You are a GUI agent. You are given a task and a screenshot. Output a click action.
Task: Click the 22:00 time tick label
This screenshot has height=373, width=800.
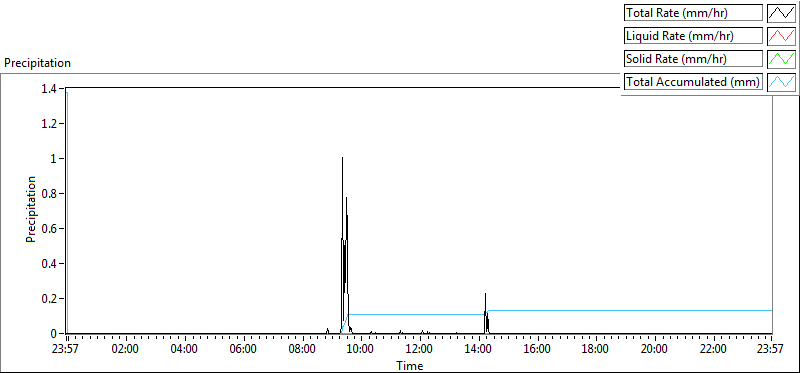[x=713, y=350]
